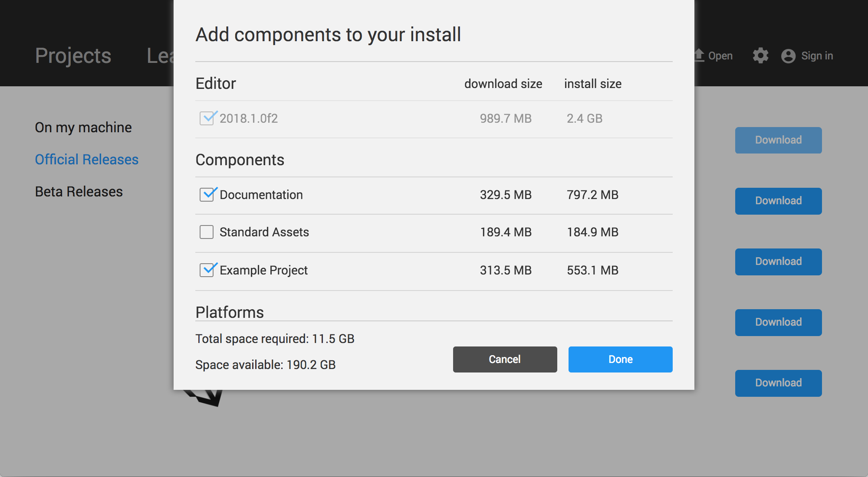Click the Projects menu item

click(x=73, y=55)
